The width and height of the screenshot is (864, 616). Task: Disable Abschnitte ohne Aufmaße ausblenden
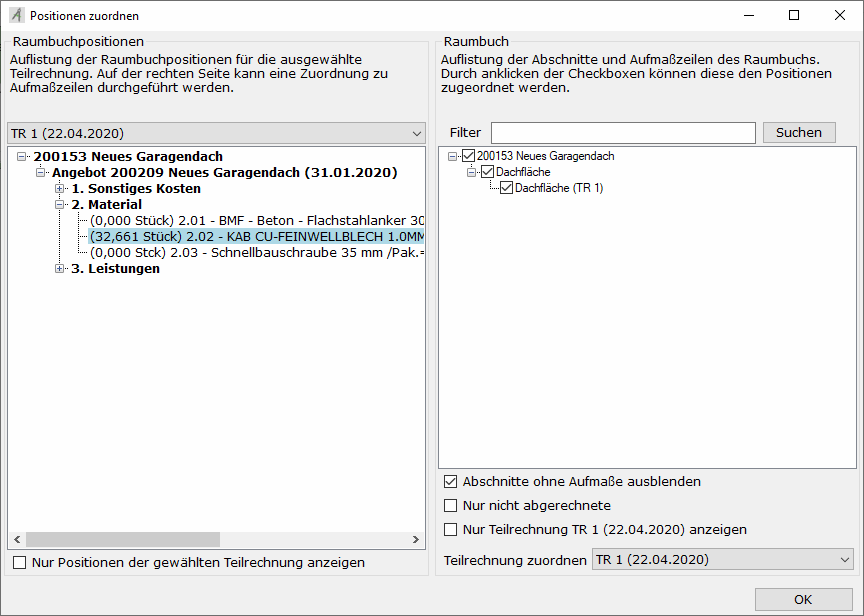click(451, 482)
